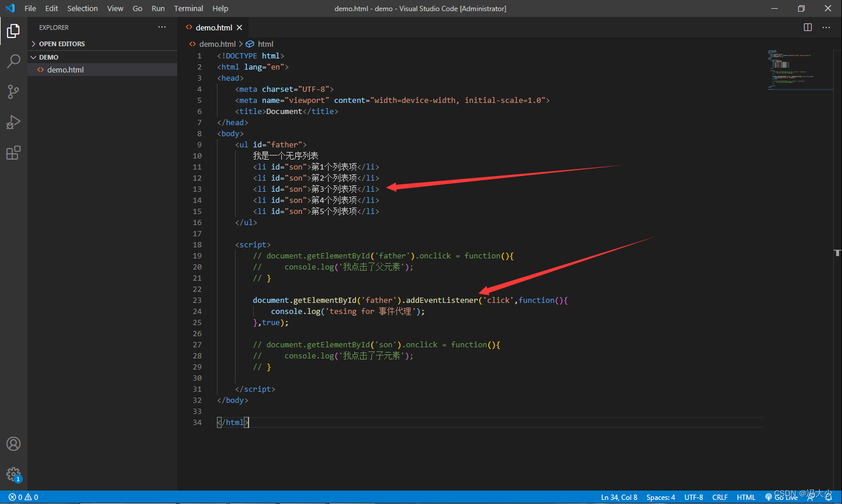The height and width of the screenshot is (504, 842).
Task: Click the console.log 'tesing for' line
Action: pyautogui.click(x=348, y=311)
